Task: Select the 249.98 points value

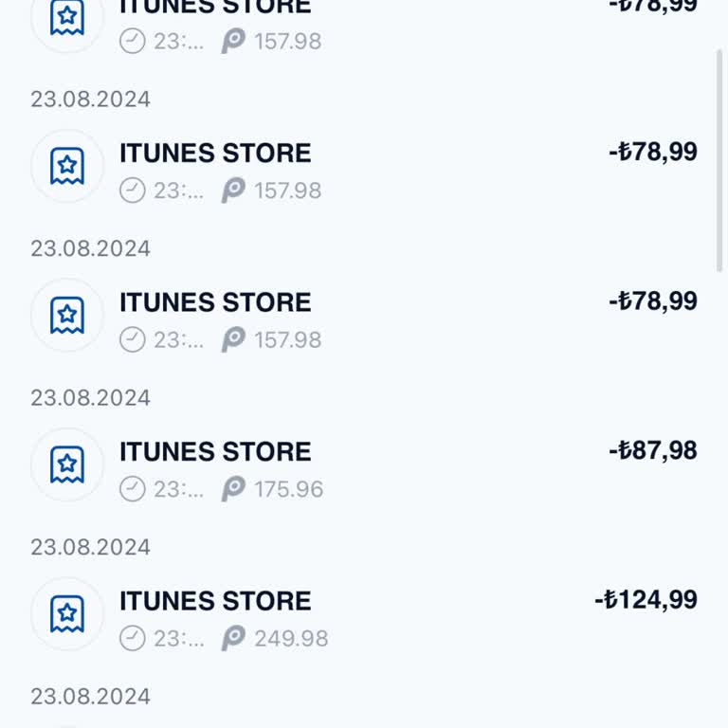Action: pyautogui.click(x=291, y=639)
